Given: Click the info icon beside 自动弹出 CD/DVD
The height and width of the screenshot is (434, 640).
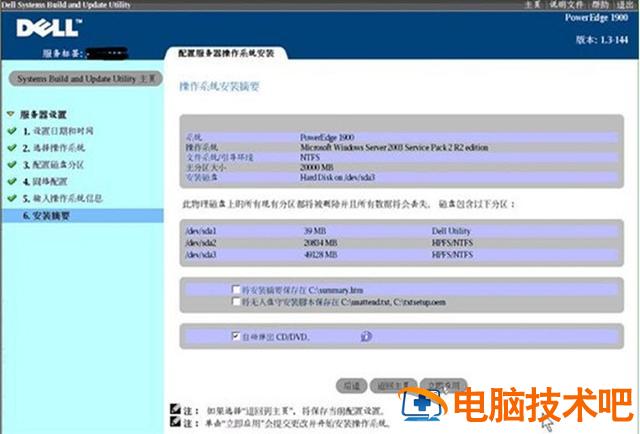Looking at the screenshot, I should 366,336.
